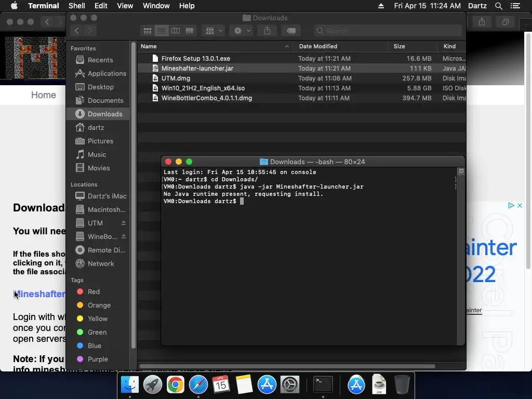Select Mineshafter-launcher.jar file row
The height and width of the screenshot is (399, 532).
[302, 68]
